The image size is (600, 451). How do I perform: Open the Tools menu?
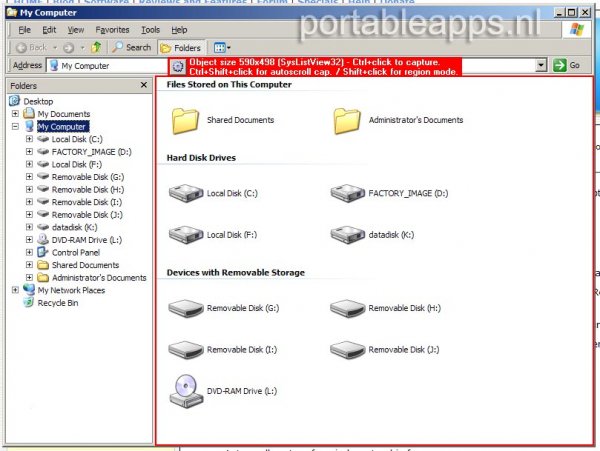tap(150, 30)
